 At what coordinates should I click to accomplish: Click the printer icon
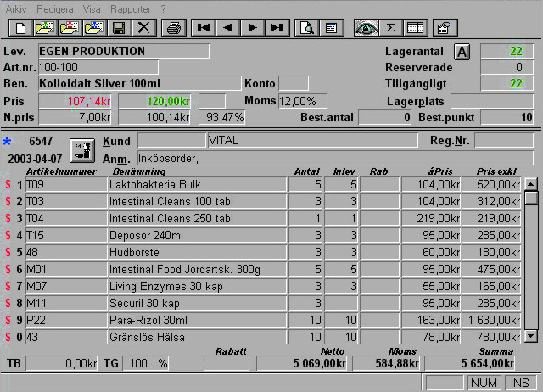tap(174, 28)
